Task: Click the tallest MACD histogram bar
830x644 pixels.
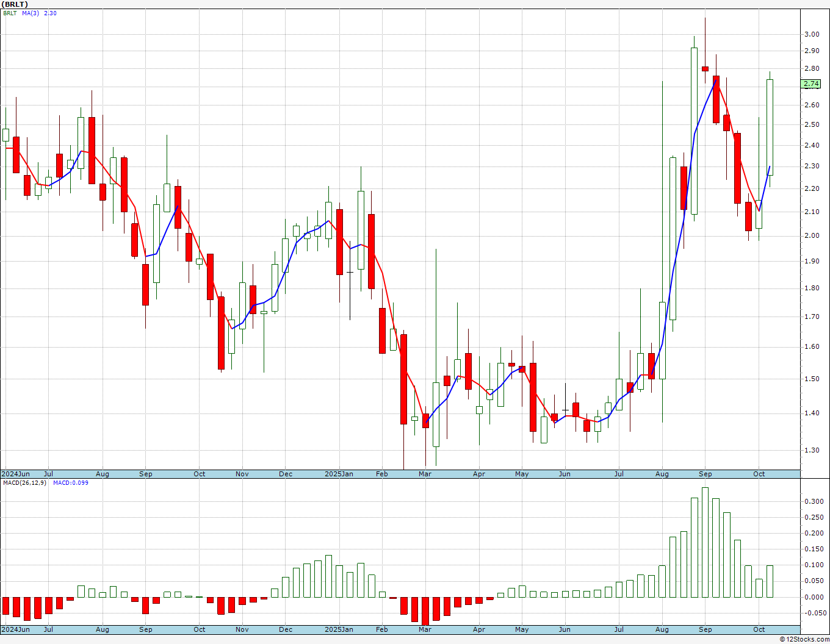Action: pos(705,542)
